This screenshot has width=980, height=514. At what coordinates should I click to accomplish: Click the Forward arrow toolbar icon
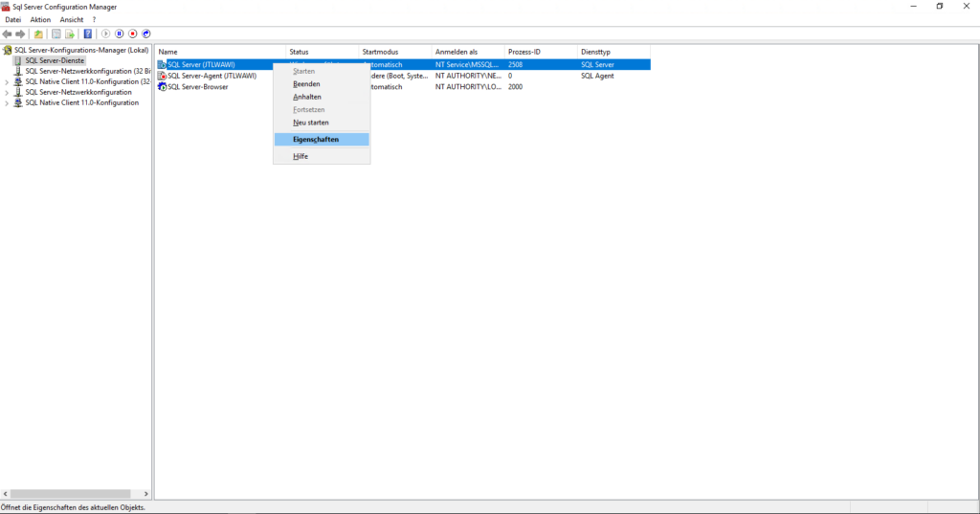(x=21, y=34)
